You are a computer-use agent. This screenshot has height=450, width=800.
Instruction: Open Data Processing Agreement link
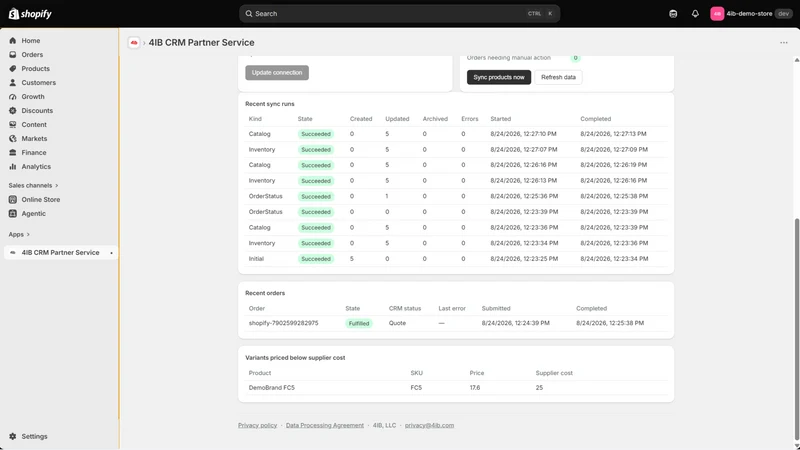pyautogui.click(x=324, y=425)
